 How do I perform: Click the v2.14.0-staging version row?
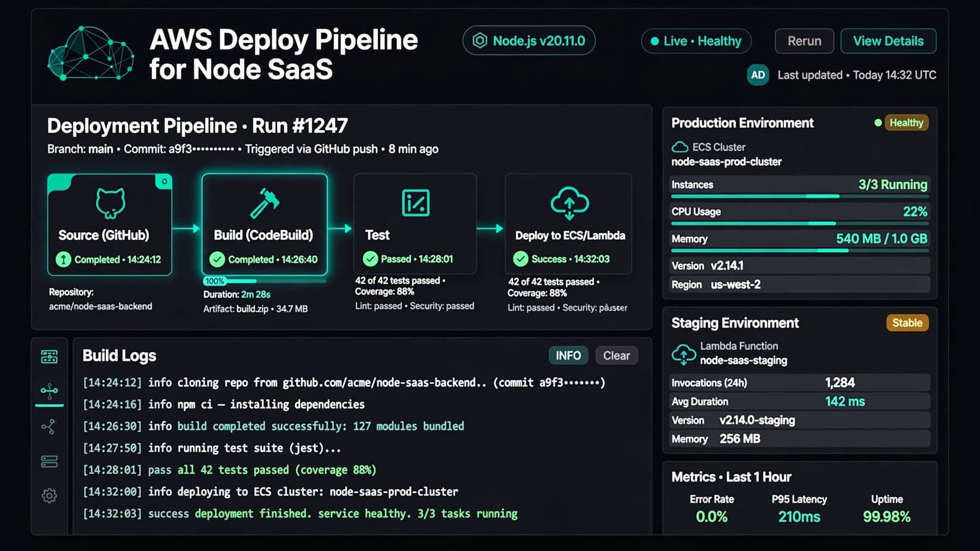[800, 420]
